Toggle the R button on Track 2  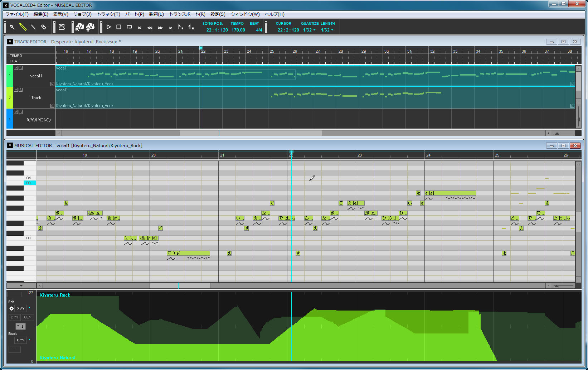[52, 106]
